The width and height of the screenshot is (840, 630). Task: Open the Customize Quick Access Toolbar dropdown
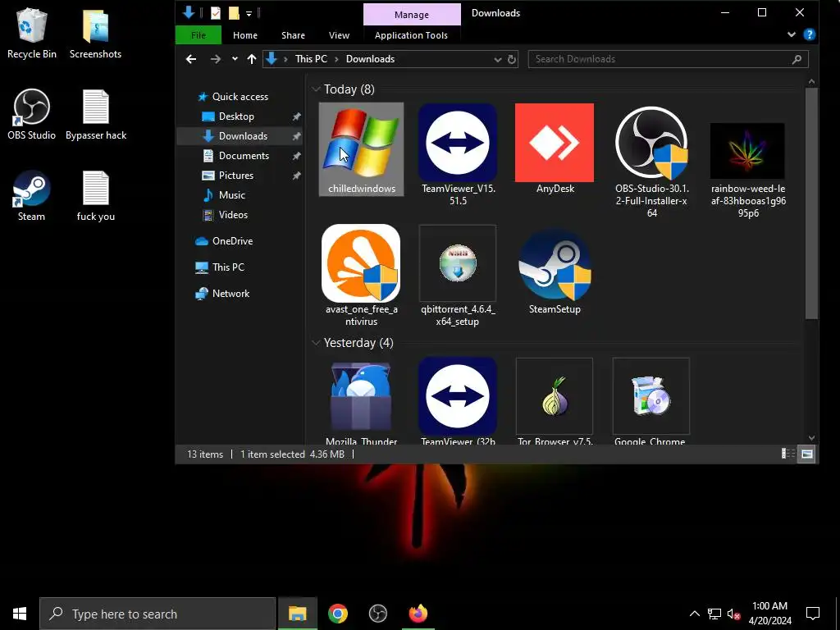click(249, 13)
